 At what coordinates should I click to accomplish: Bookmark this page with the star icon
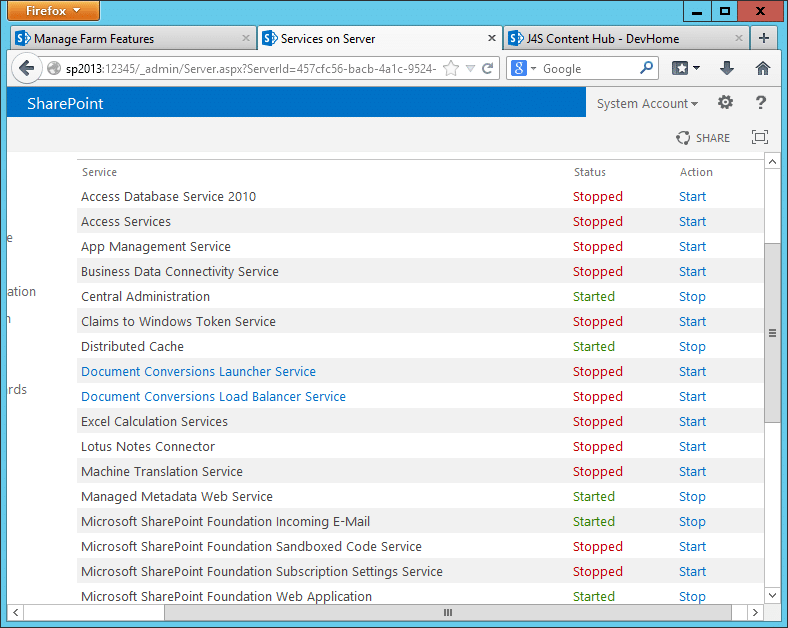click(x=451, y=68)
